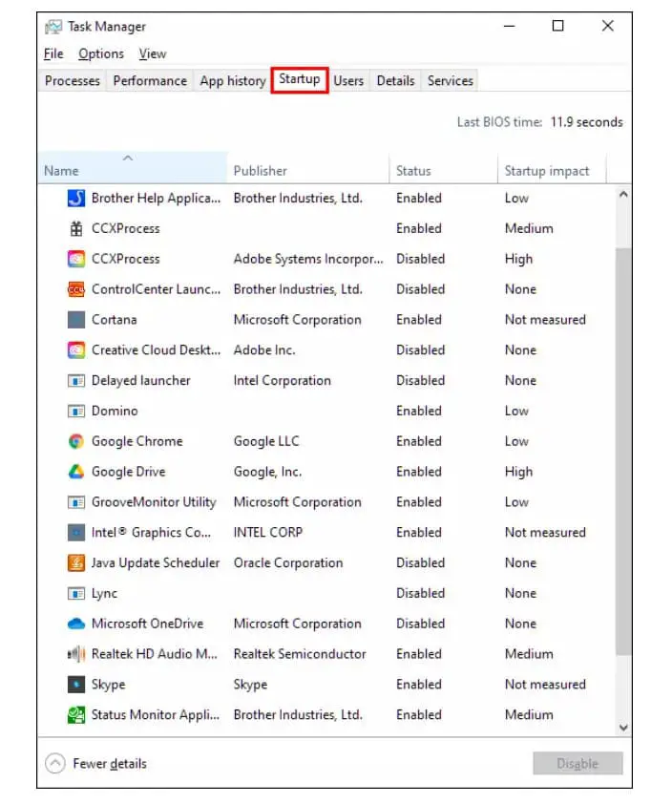The height and width of the screenshot is (804, 672).
Task: Open the View menu
Action: [x=152, y=53]
